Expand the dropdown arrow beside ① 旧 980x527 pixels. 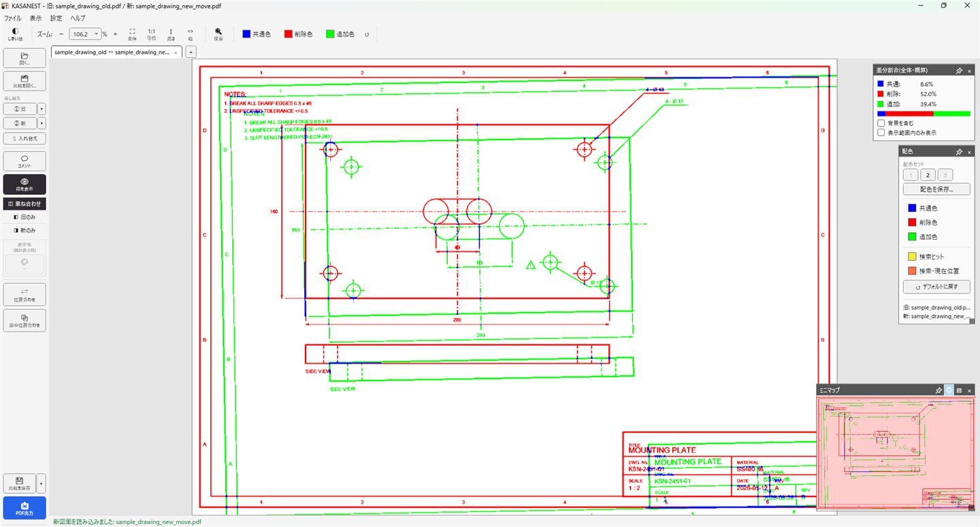click(42, 109)
